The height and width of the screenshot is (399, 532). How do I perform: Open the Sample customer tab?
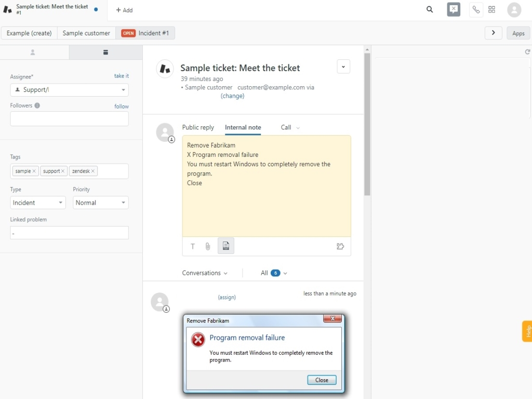(86, 33)
